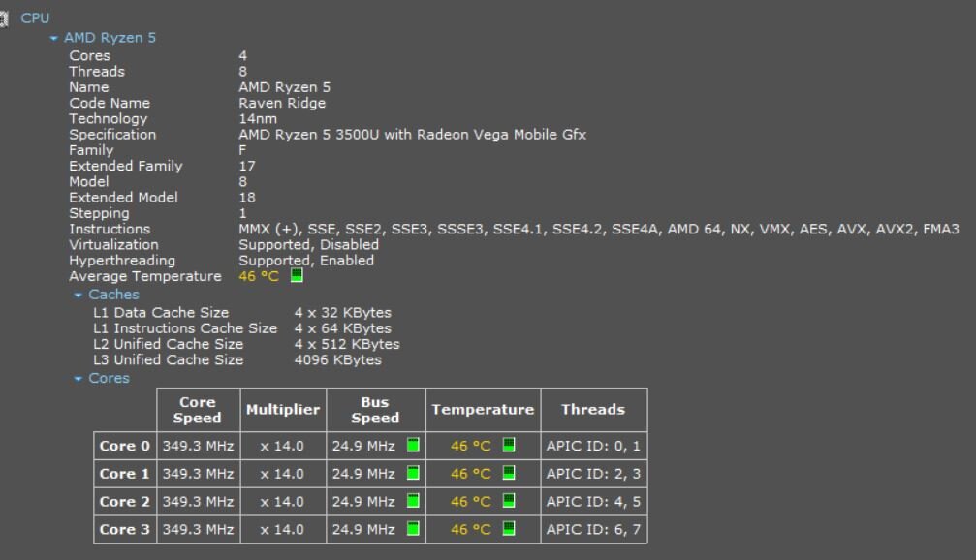
Task: Click L1 Data Cache Size label
Action: [161, 312]
